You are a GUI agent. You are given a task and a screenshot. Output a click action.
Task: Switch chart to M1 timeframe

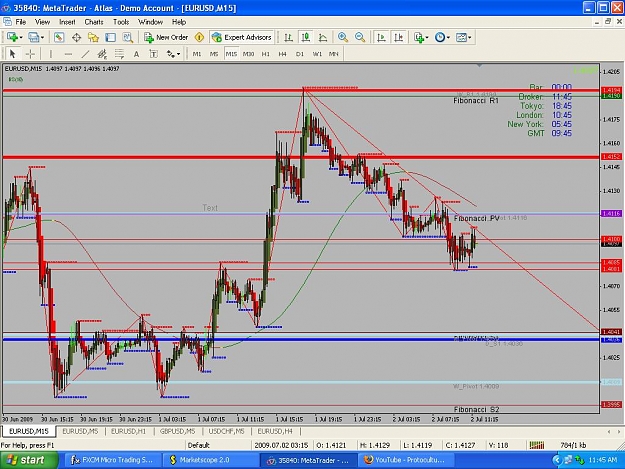197,54
